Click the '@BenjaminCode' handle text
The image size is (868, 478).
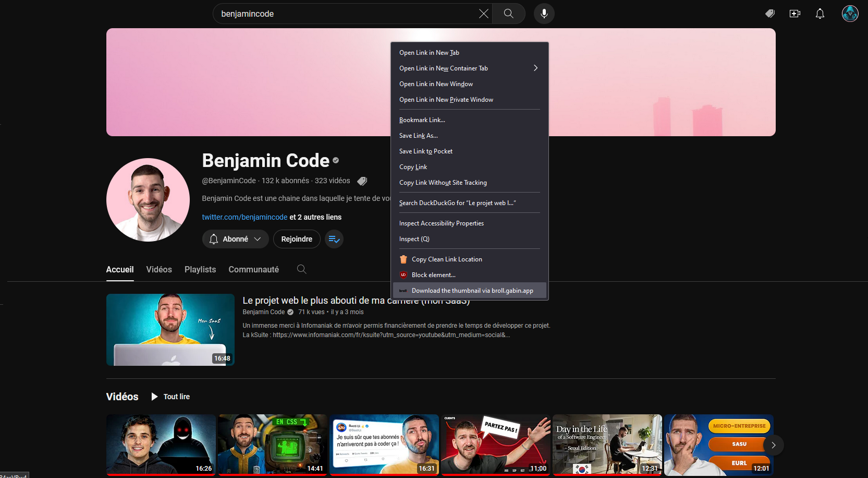pos(229,181)
